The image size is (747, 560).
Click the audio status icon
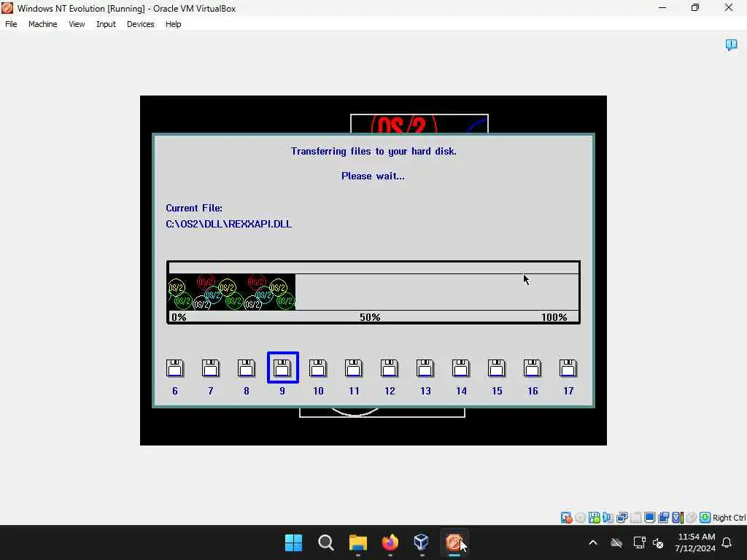[x=608, y=518]
